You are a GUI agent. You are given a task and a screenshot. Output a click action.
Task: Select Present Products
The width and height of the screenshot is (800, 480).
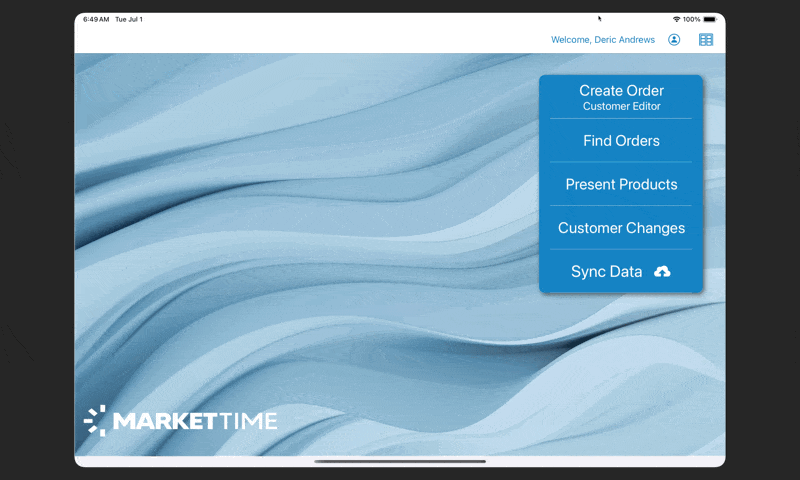[621, 184]
